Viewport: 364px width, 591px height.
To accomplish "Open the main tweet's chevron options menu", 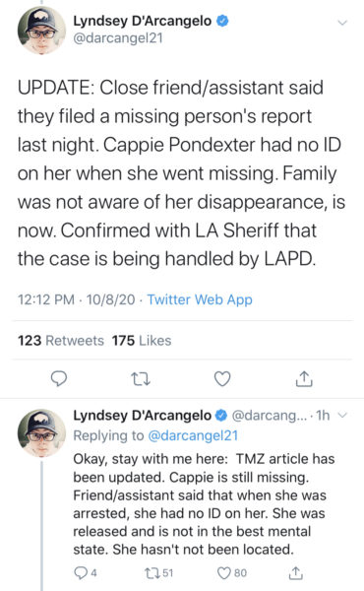I will [342, 23].
